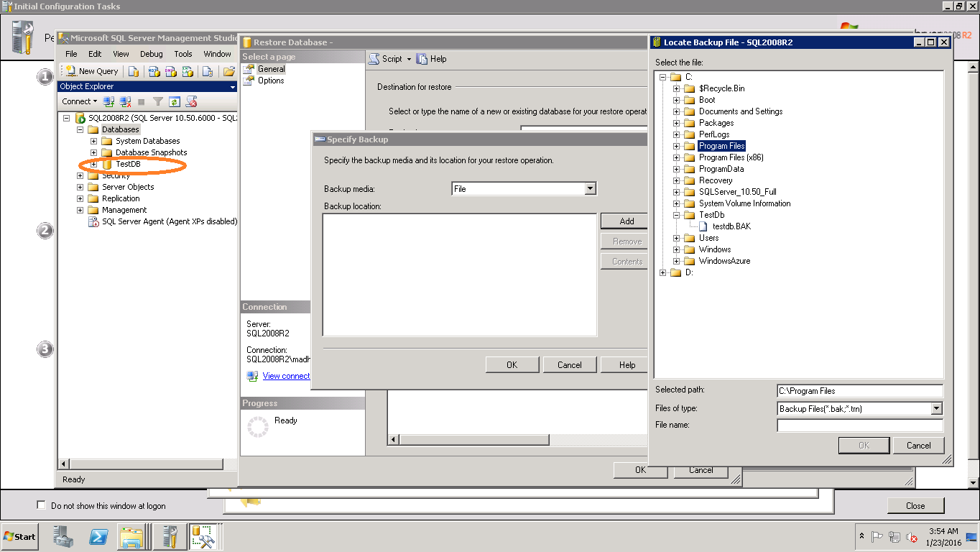The width and height of the screenshot is (980, 552).
Task: Click the Start button
Action: tap(19, 537)
